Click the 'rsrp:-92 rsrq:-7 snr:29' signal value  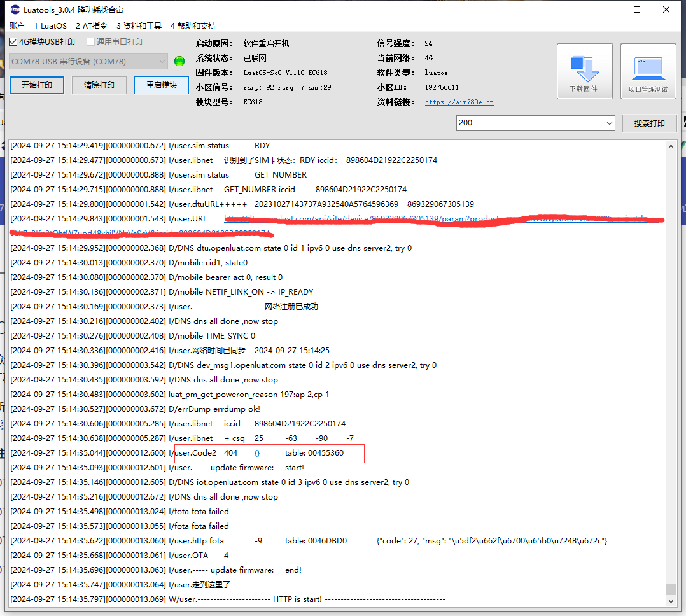[287, 87]
